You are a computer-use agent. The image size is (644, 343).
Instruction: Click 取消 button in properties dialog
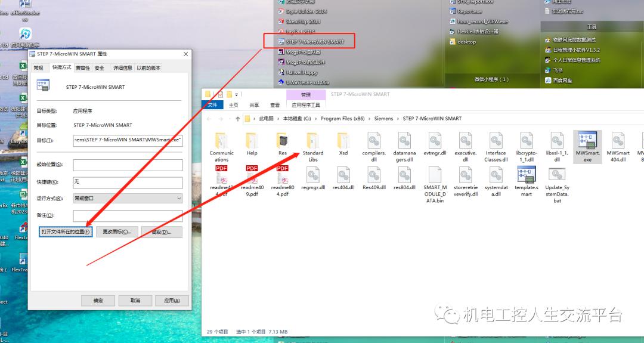point(135,301)
